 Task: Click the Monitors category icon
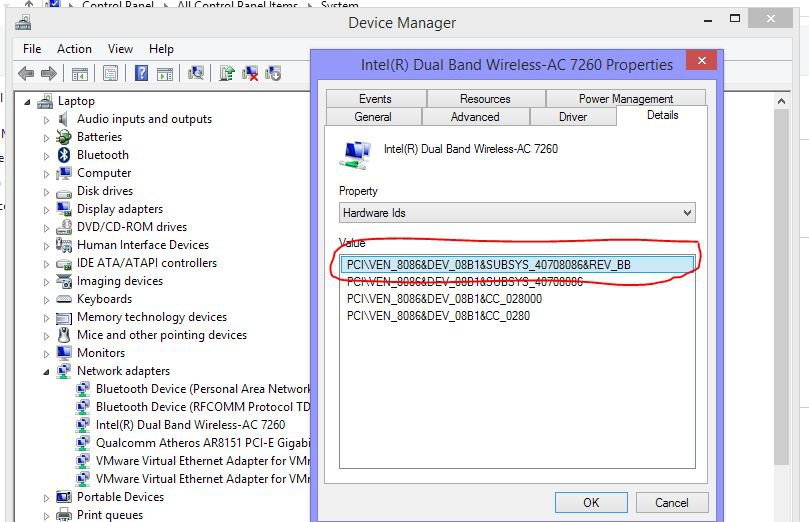coord(64,353)
